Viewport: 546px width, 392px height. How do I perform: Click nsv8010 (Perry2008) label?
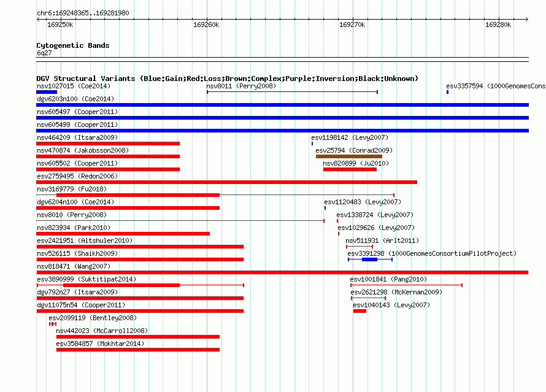point(72,215)
